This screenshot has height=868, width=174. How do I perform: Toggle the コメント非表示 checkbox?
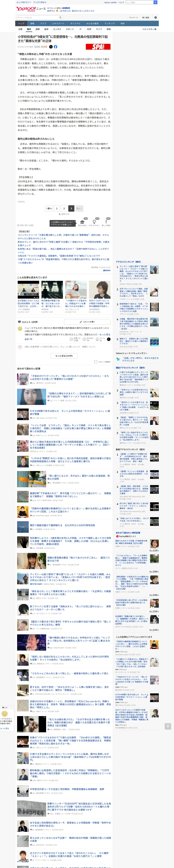click(96, 362)
